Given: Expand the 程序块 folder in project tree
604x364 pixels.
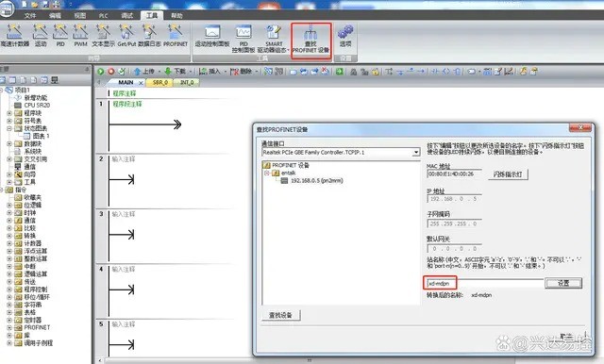Looking at the screenshot, I should click(x=9, y=113).
